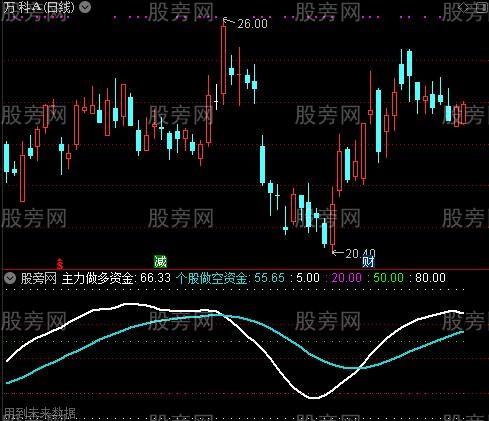Click the 万科A(日线) chart title
489x421 pixels.
[x=40, y=7]
